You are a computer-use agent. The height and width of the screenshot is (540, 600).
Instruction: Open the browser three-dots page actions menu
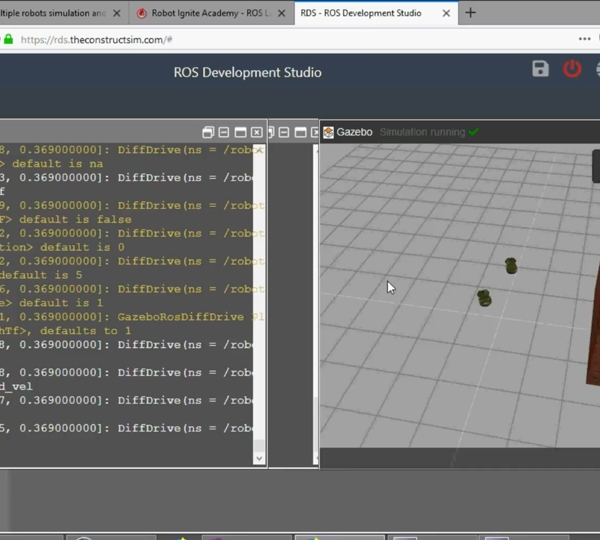coord(584,39)
